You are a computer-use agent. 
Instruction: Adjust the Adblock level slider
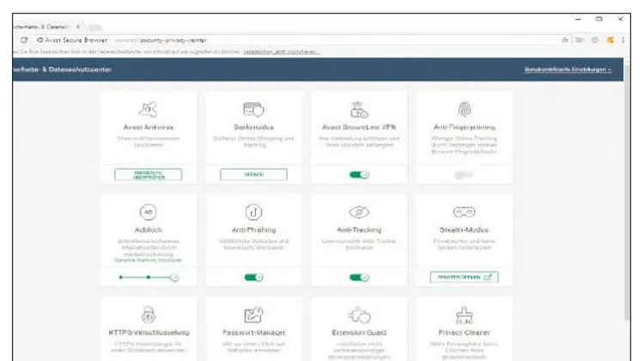click(x=149, y=277)
